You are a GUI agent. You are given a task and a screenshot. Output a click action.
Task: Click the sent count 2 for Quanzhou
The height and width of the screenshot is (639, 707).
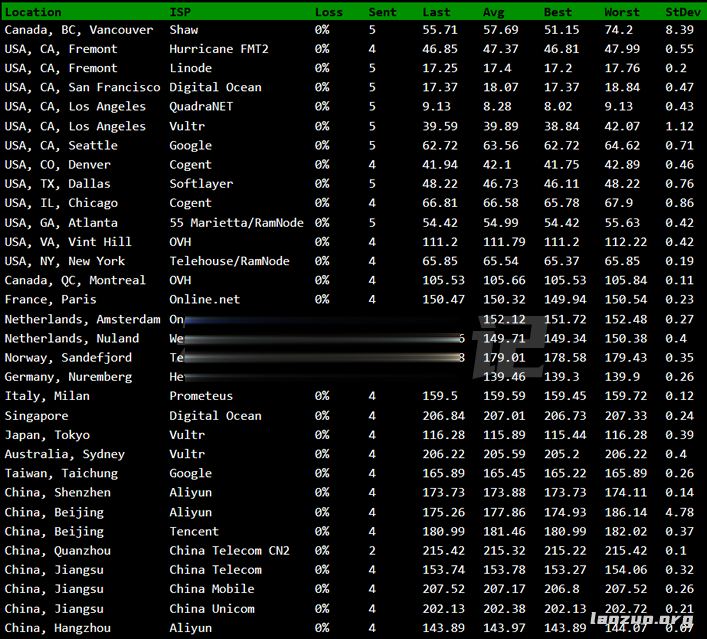click(x=372, y=551)
